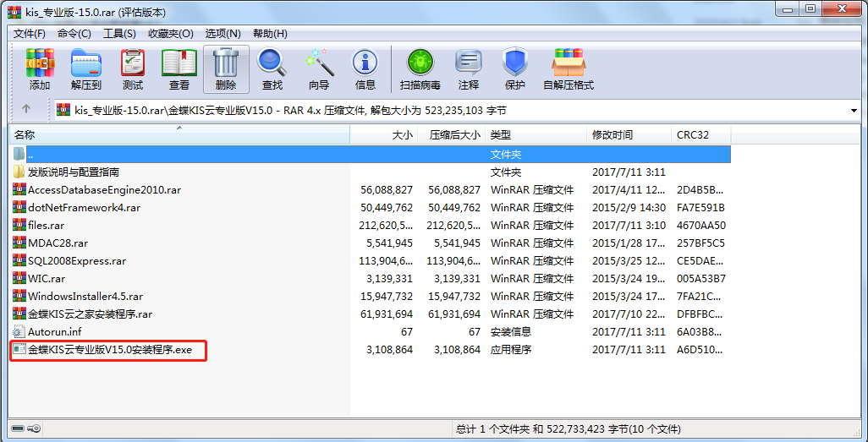The image size is (868, 442).
Task: Sort by the Name (名称) column header
Action: coord(180,135)
